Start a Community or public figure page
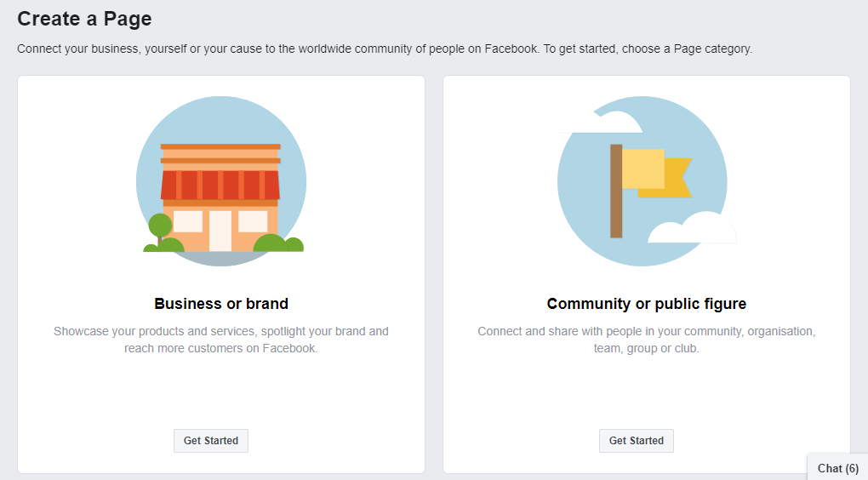The image size is (868, 480). (x=636, y=441)
